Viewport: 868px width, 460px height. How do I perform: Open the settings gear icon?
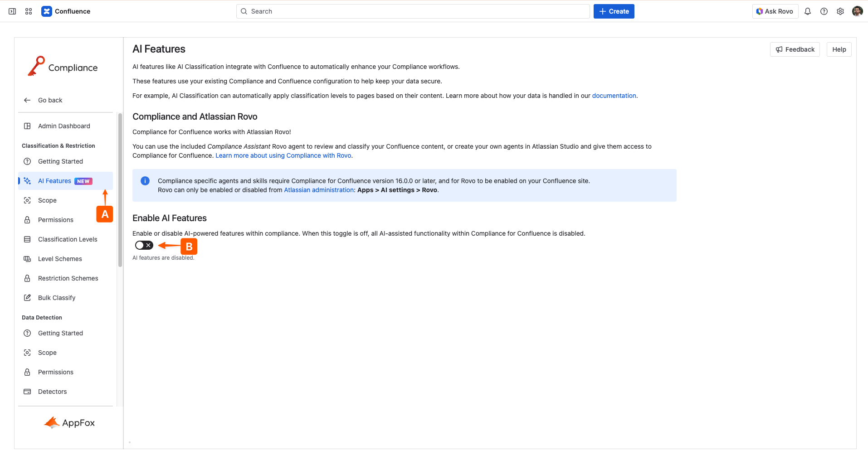pos(840,11)
